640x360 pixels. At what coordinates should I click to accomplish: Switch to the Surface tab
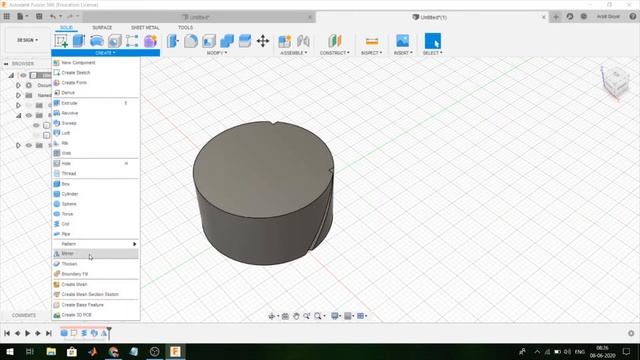pos(102,27)
